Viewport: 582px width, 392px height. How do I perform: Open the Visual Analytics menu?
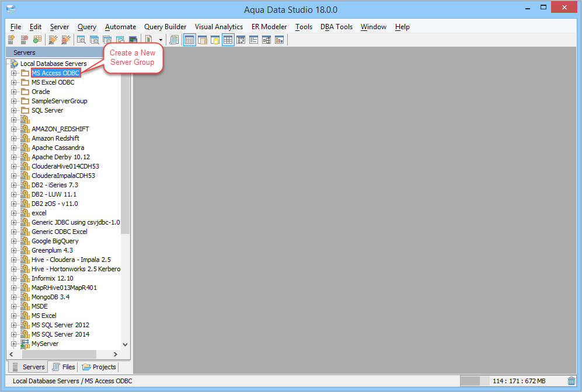[219, 27]
